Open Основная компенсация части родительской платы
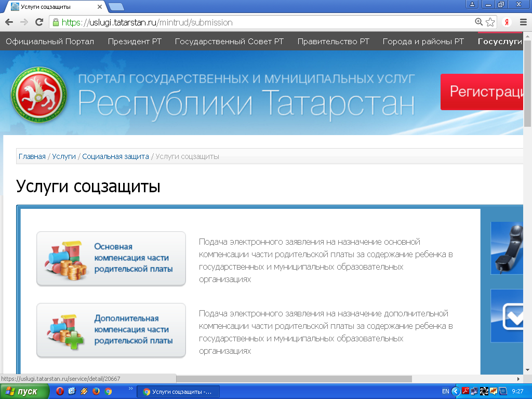This screenshot has width=532, height=399. [111, 258]
